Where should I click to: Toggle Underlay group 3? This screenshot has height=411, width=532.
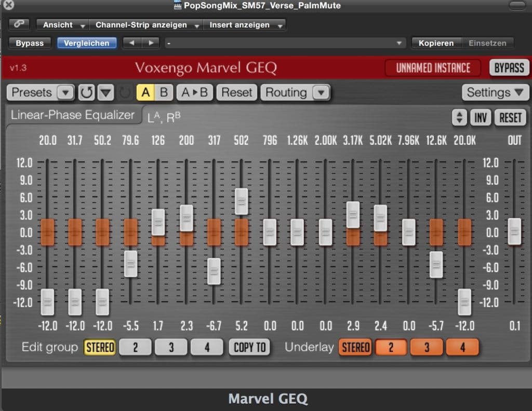click(427, 347)
